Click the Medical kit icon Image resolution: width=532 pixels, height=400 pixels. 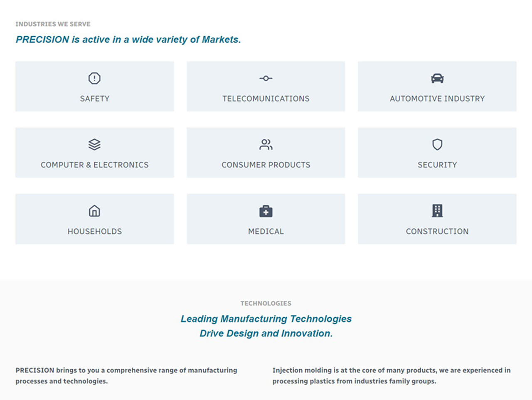[x=266, y=211]
